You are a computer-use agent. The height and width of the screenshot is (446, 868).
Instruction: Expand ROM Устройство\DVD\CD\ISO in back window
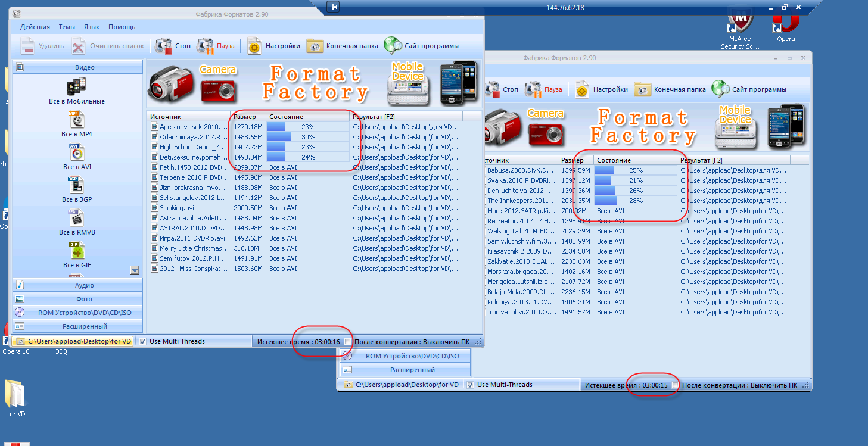pyautogui.click(x=405, y=356)
